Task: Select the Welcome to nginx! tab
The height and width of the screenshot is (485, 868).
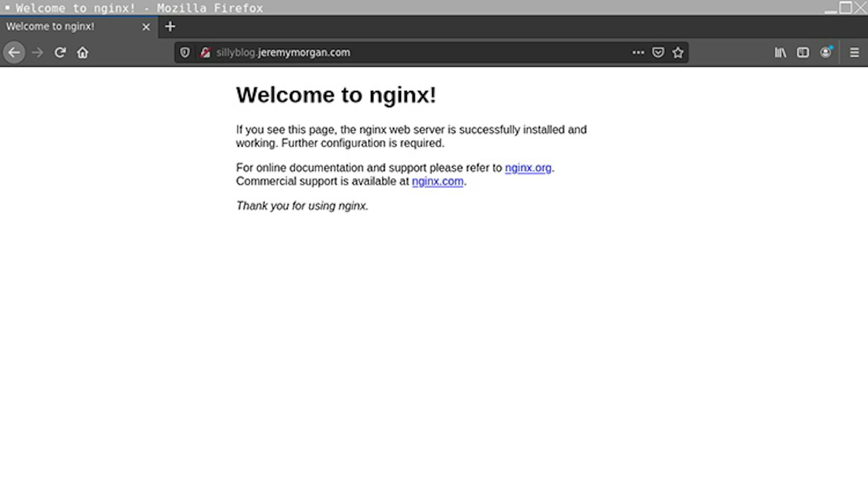Action: [79, 27]
